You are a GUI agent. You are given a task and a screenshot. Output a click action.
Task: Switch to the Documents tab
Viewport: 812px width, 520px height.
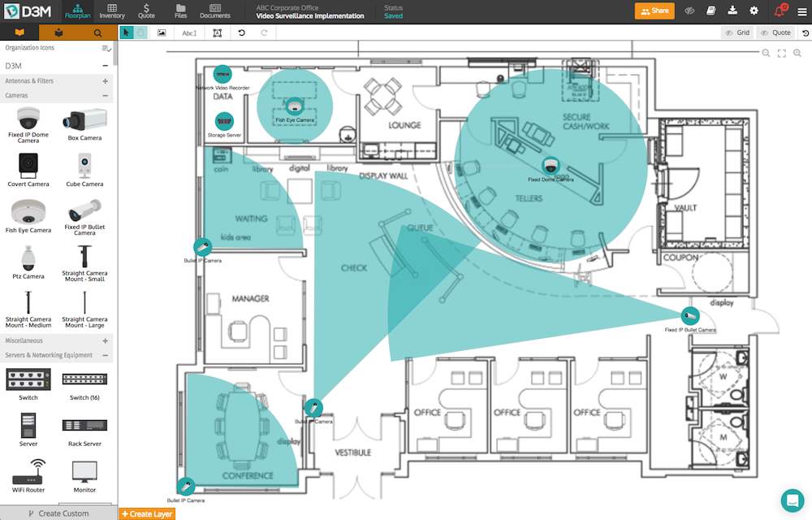pos(215,11)
